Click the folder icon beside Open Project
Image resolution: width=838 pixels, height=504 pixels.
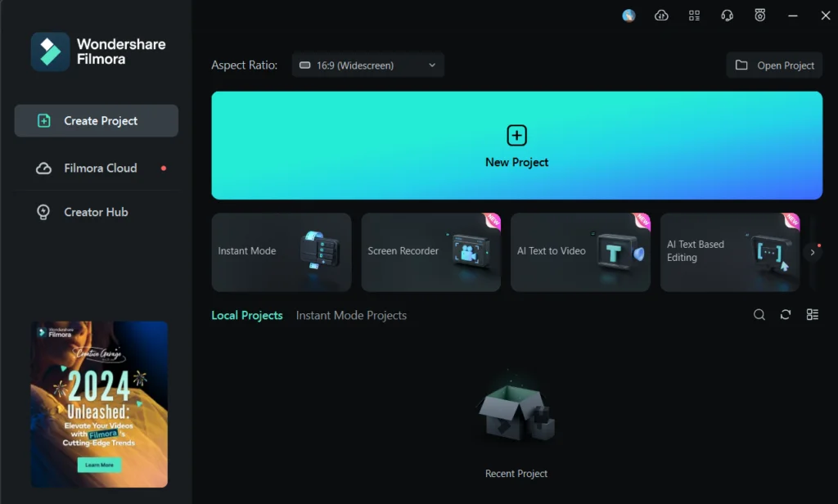tap(741, 65)
